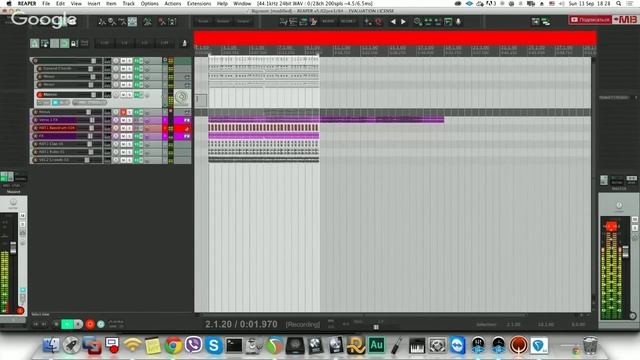Adjust the pan knob on Massive track
This screenshot has height=360, width=640.
click(116, 95)
